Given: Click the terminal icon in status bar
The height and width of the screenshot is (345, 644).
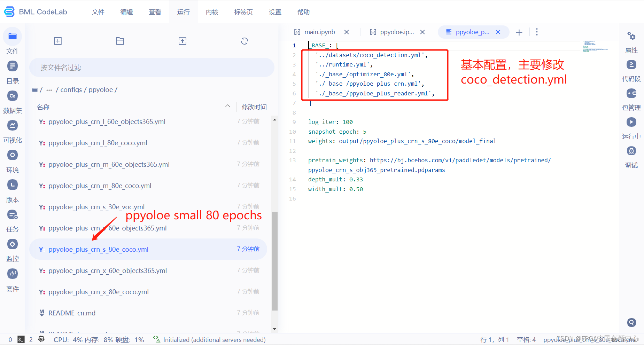Looking at the screenshot, I should point(21,339).
